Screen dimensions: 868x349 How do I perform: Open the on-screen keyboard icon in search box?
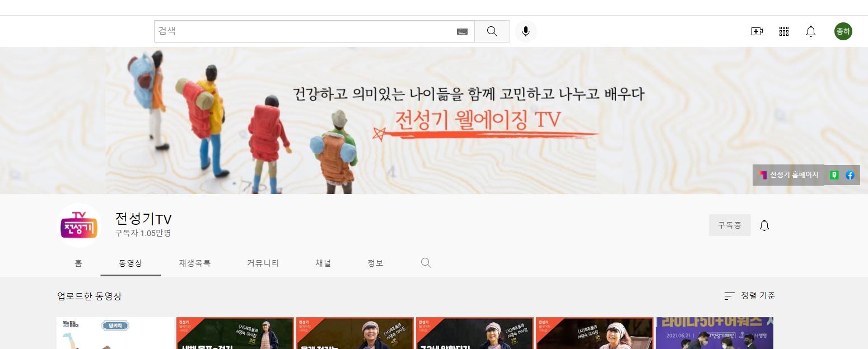tap(462, 32)
